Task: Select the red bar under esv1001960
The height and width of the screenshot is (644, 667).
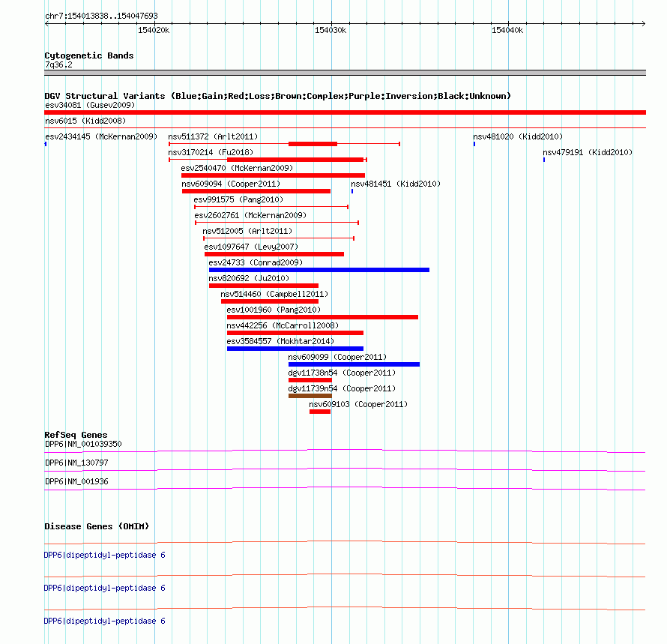Action: [322, 317]
